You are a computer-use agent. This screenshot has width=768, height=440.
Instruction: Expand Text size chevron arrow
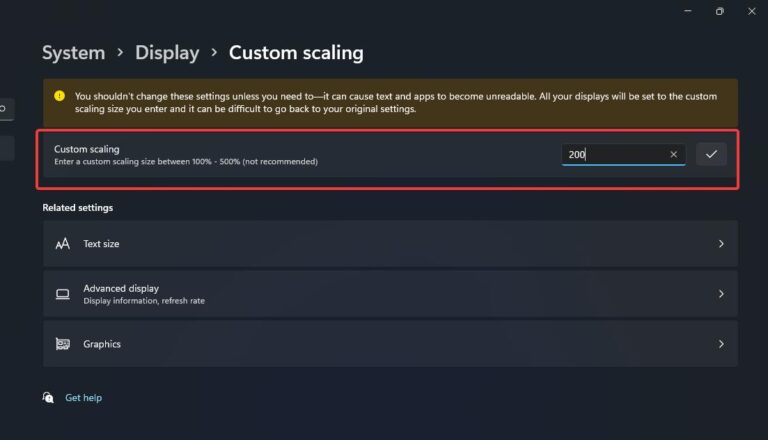pos(721,244)
